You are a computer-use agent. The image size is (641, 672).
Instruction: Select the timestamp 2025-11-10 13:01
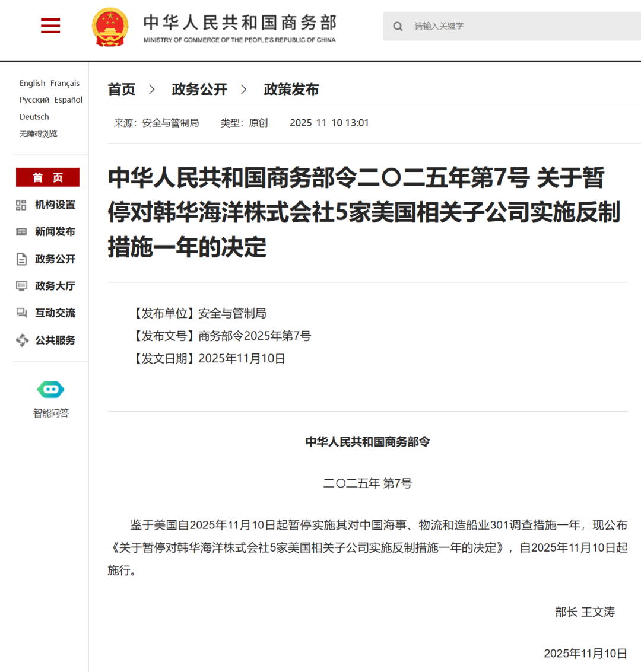[x=329, y=123]
